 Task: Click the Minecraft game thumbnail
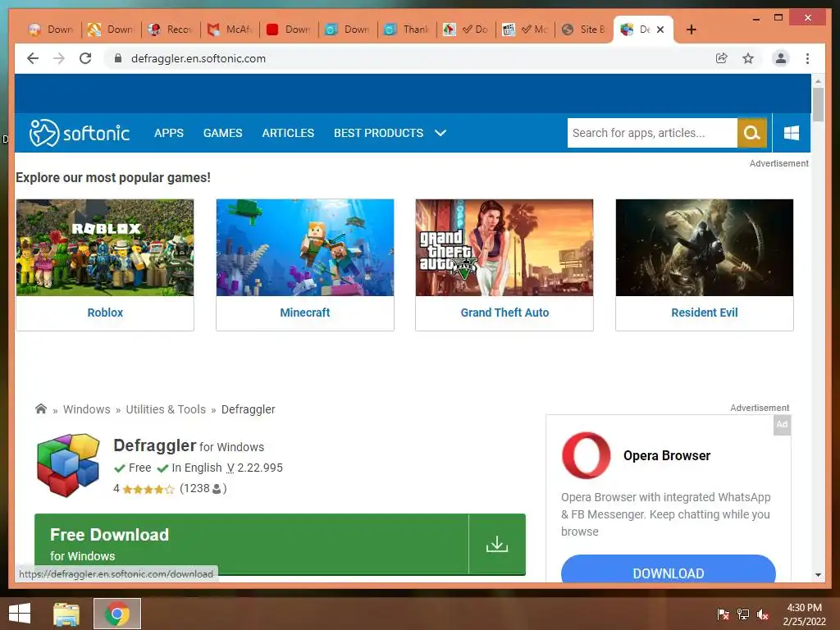pos(305,248)
